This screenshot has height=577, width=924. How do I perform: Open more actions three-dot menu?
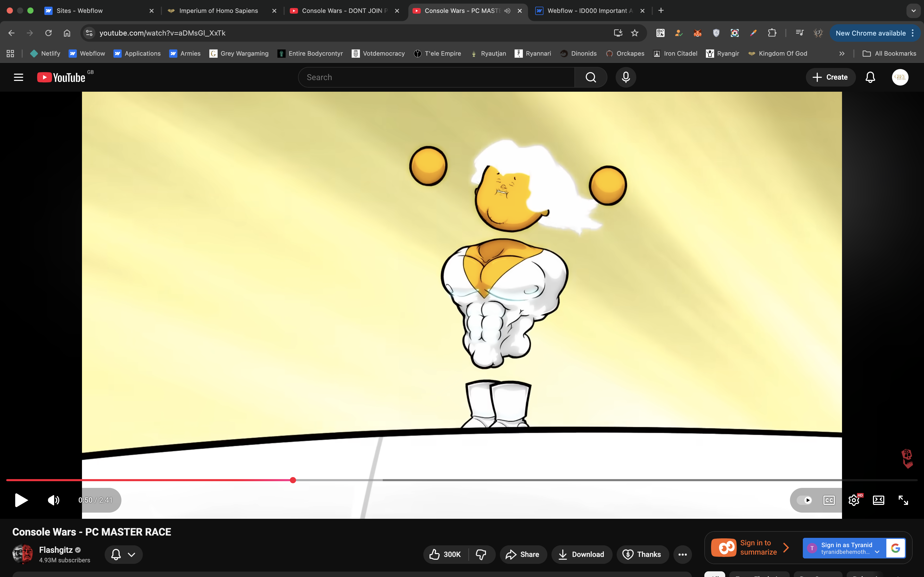682,554
